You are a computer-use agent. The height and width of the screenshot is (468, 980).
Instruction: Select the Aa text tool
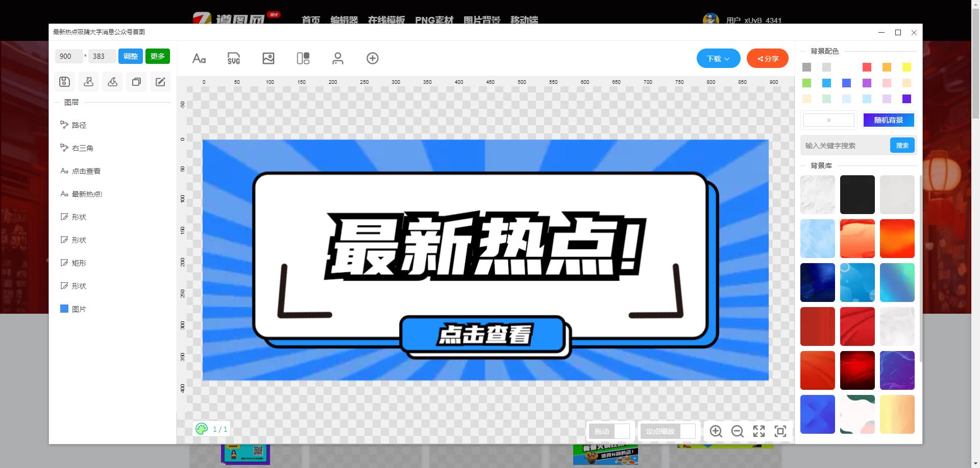tap(199, 59)
